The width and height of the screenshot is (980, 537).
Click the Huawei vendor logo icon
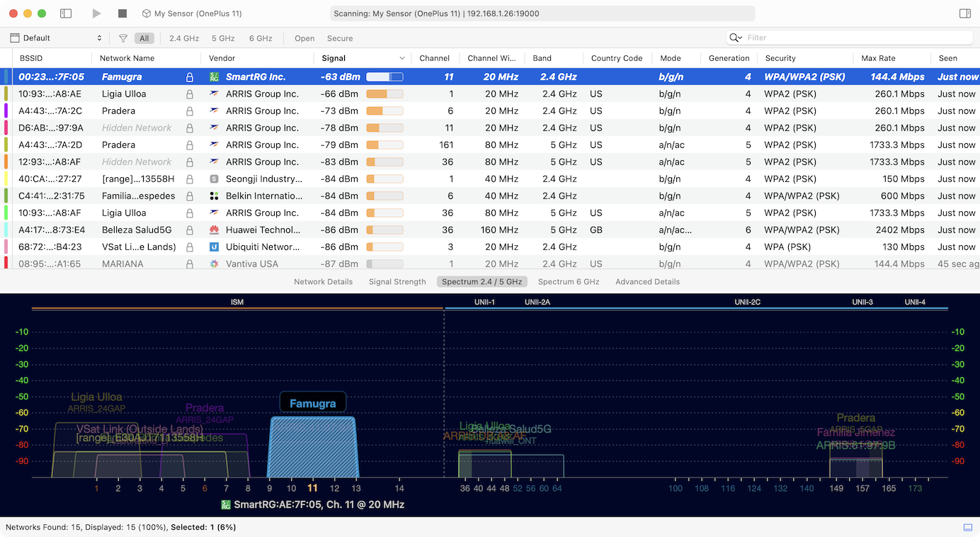(215, 230)
